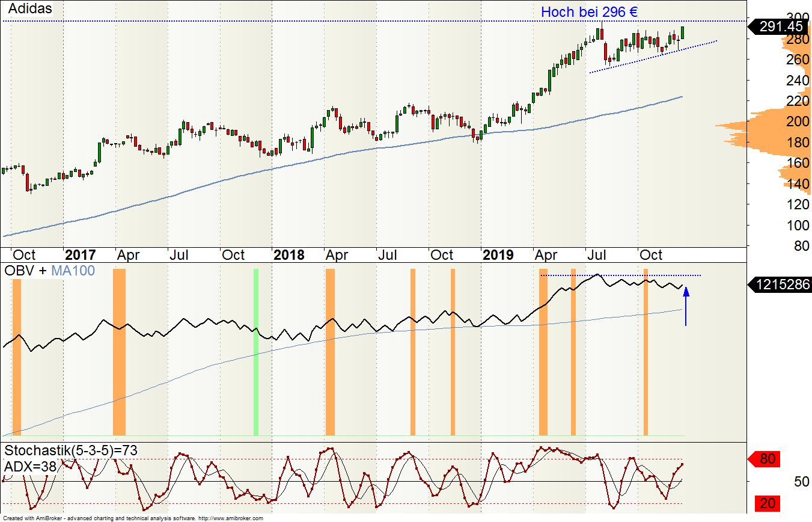Image resolution: width=812 pixels, height=522 pixels.
Task: Click the ADX=38 indicator label
Action: (x=30, y=467)
